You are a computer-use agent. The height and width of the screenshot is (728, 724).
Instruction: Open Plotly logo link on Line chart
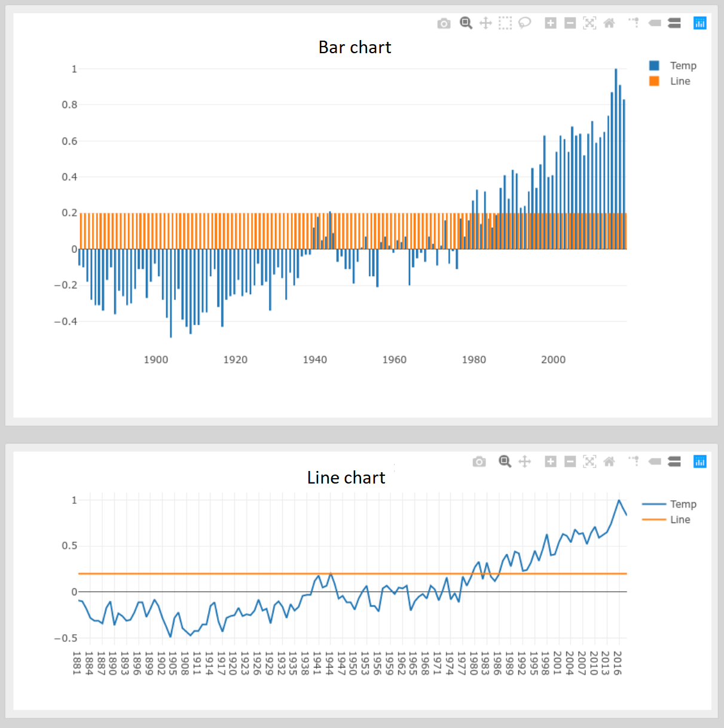(x=699, y=461)
